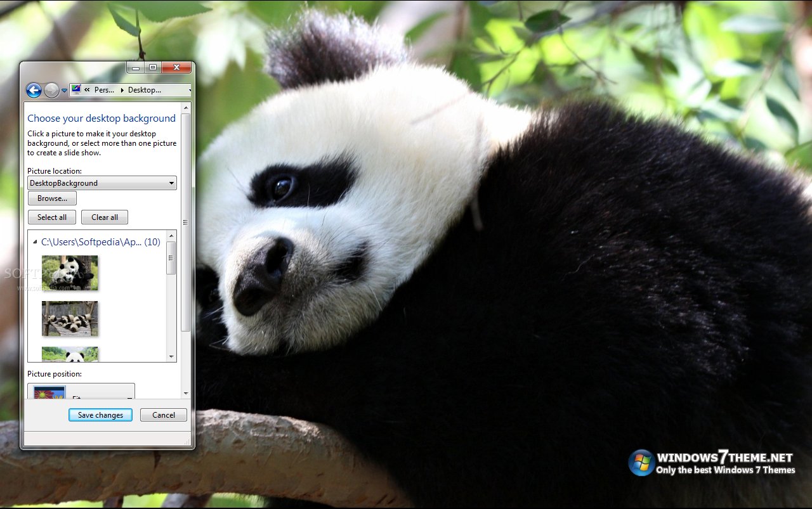Go back with the blue Back arrow

(34, 90)
